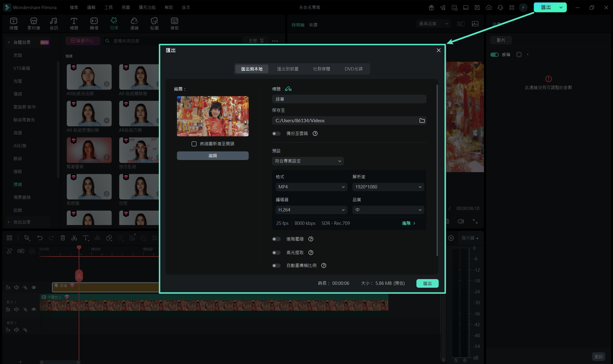This screenshot has height=364, width=613.
Task: Open the 媒體 (Media) panel icon
Action: tap(13, 23)
